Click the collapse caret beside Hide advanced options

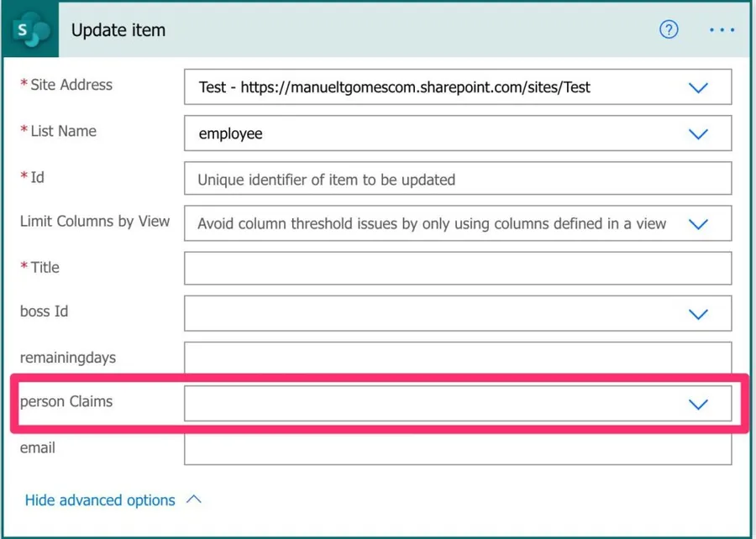click(194, 500)
